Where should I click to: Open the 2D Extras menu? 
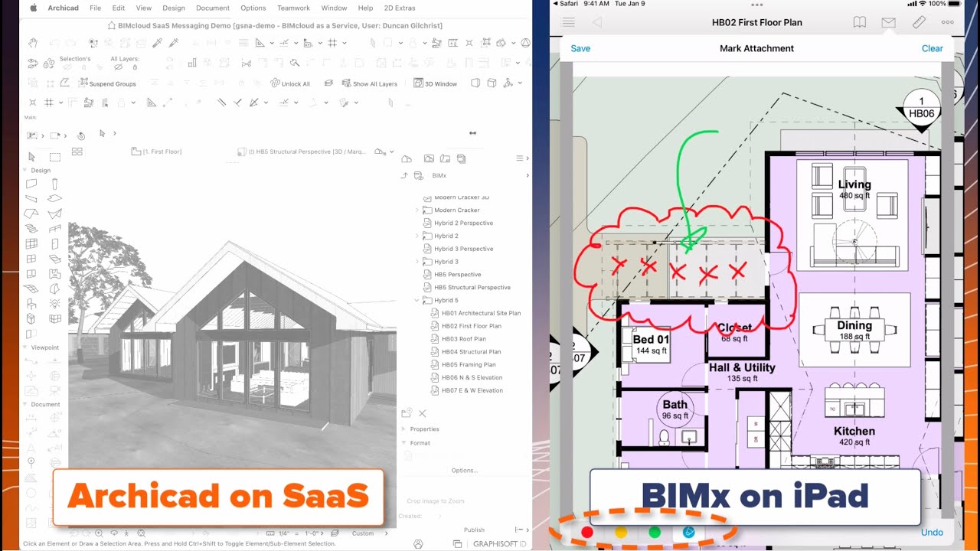(400, 8)
